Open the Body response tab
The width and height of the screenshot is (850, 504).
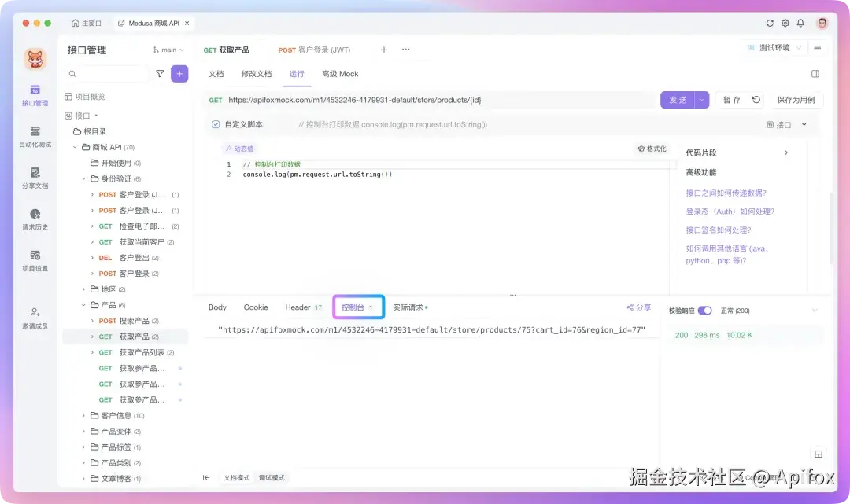[217, 307]
